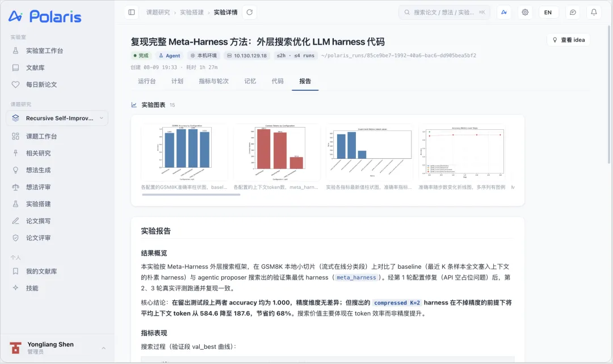
Task: Click the 10.130.129.18 host badge
Action: click(x=247, y=56)
